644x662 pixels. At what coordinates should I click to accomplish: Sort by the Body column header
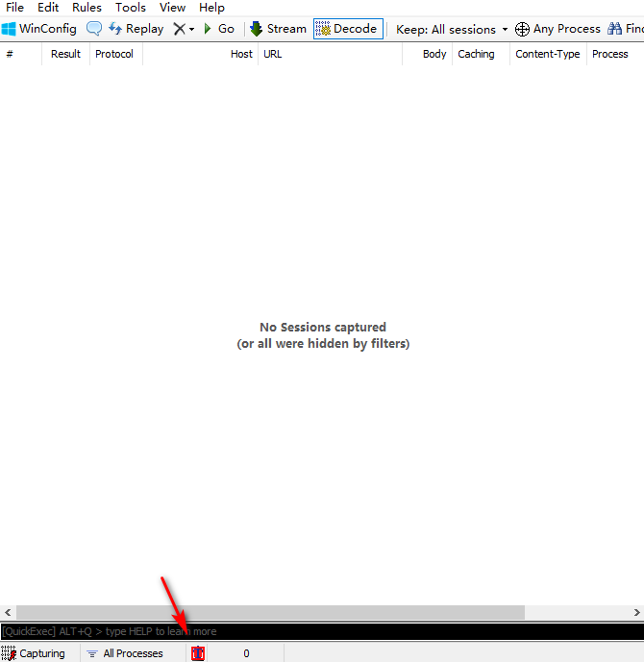click(x=427, y=54)
